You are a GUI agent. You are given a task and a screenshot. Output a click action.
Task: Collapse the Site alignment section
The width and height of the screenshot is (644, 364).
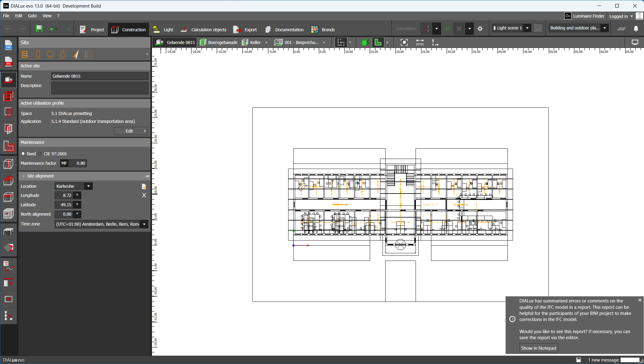click(x=24, y=176)
